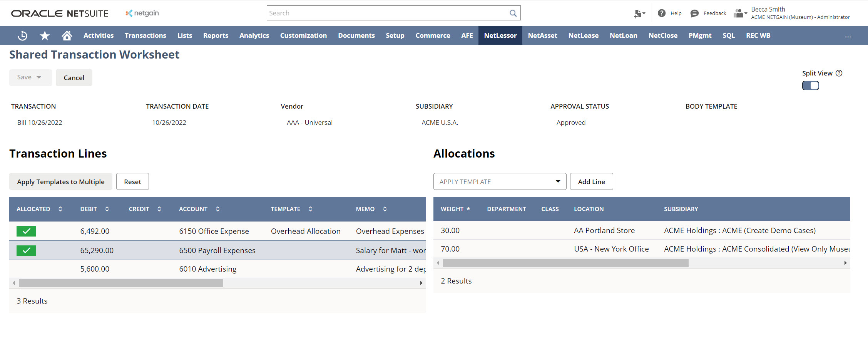Click the horizontal scrollbar under Allocations

(x=565, y=263)
